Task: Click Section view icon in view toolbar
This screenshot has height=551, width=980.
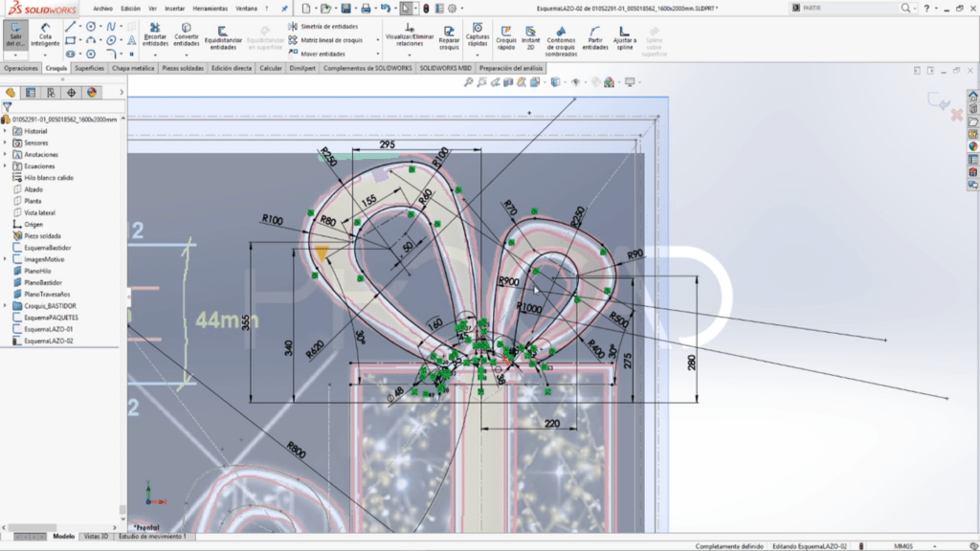Action: coord(508,82)
